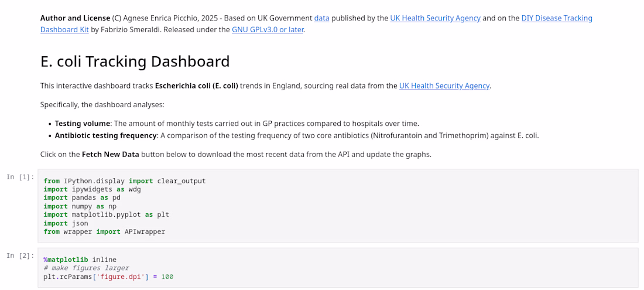Click the bold "Fetch New Data" text
The image size is (644, 290).
tap(111, 155)
